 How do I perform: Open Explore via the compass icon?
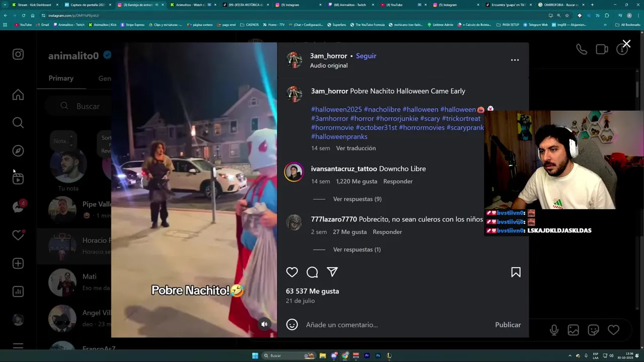pyautogui.click(x=18, y=151)
